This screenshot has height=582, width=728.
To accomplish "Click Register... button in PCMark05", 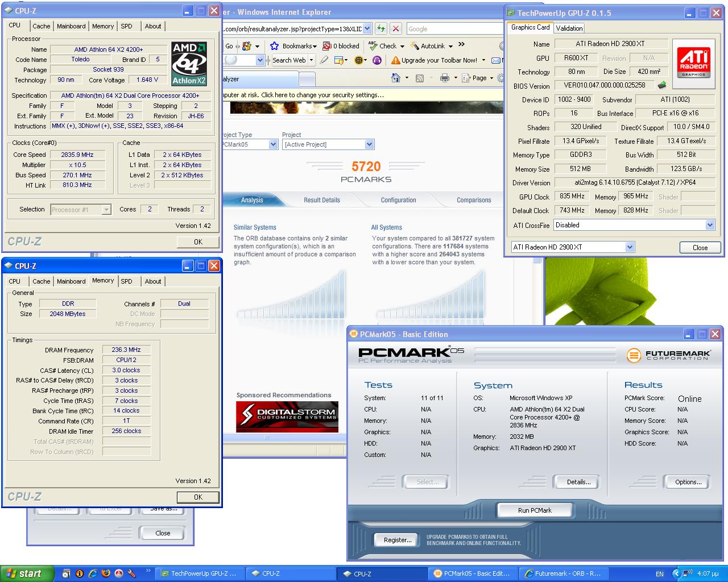I will [398, 540].
